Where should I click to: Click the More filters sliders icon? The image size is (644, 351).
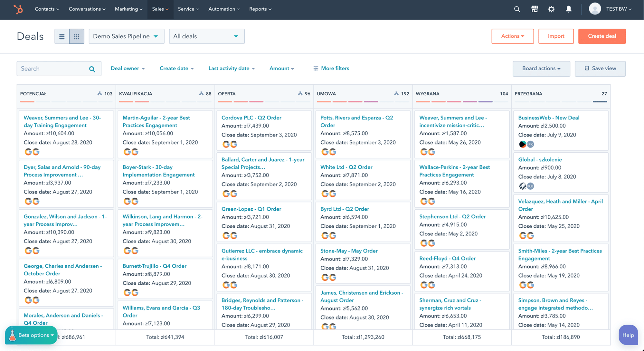pyautogui.click(x=316, y=68)
